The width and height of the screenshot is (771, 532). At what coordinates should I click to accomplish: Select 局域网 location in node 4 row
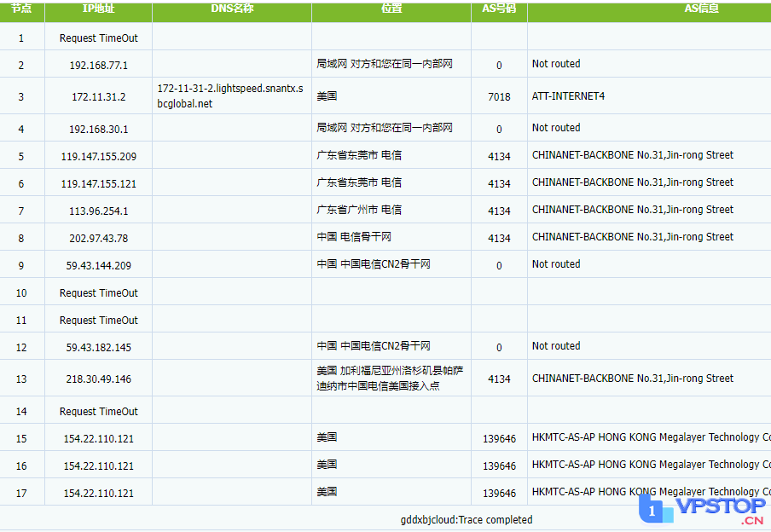click(385, 127)
